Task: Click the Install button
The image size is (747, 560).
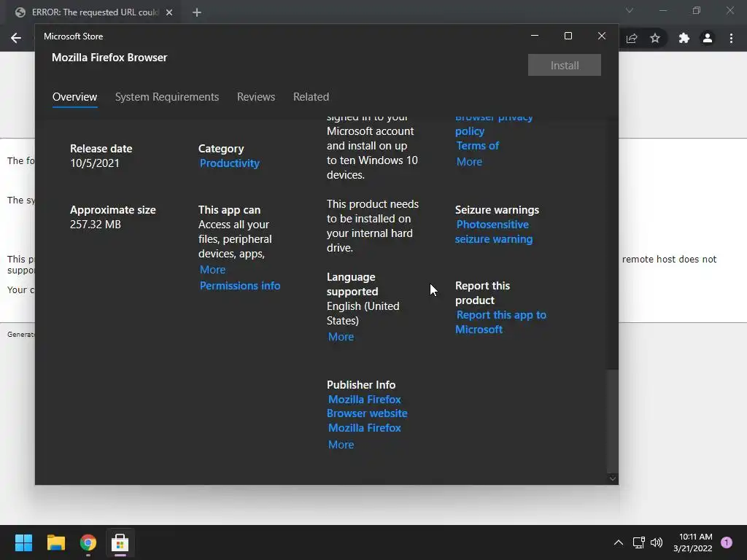Action: point(565,65)
